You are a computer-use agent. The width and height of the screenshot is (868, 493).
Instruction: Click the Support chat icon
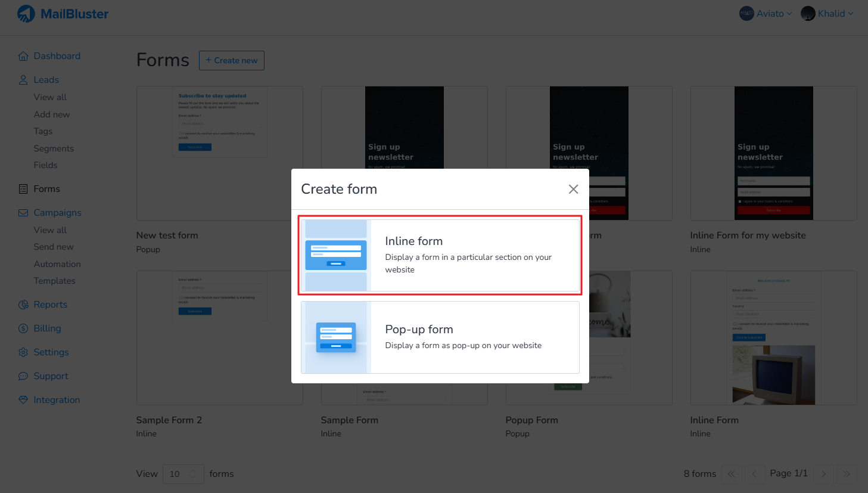coord(23,376)
